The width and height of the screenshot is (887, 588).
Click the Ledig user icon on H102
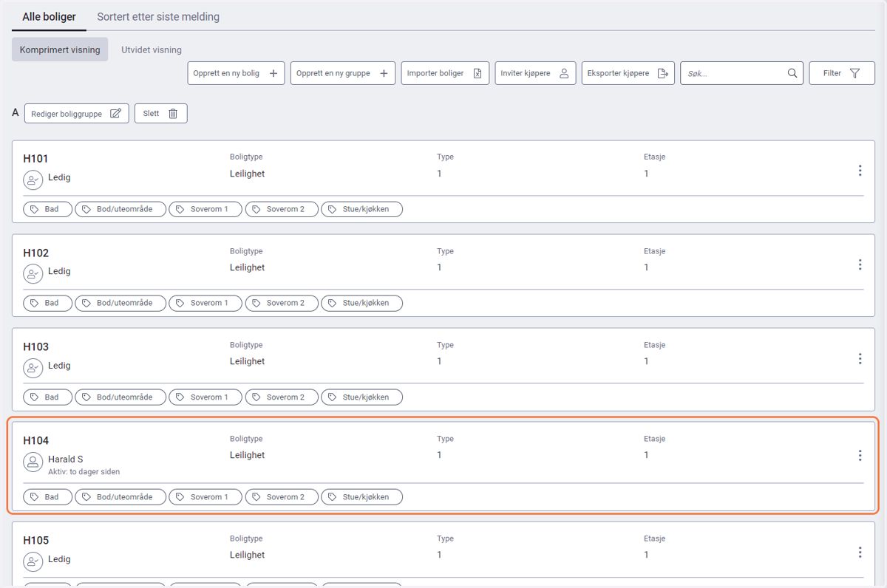click(x=33, y=273)
